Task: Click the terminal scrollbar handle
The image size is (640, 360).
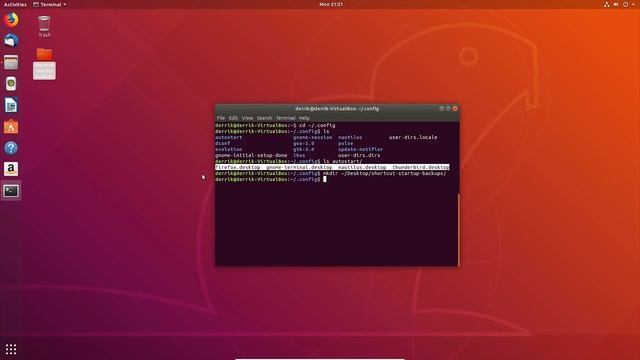Action: tap(458, 230)
